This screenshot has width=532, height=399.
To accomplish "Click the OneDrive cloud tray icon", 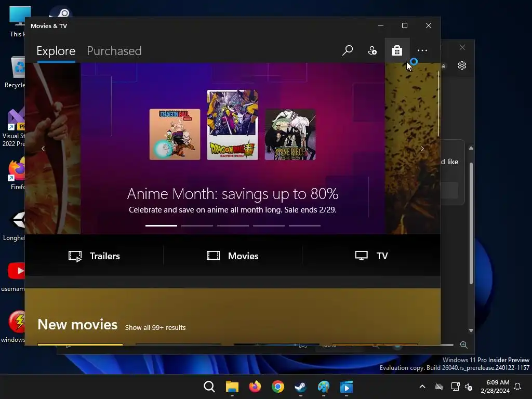I will tap(439, 387).
